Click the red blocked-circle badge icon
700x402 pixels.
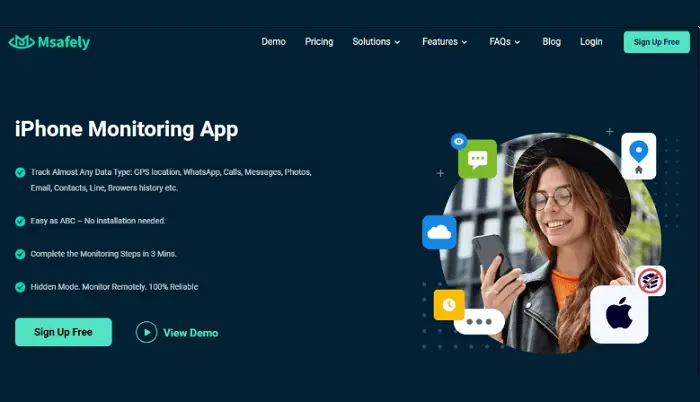coord(650,281)
